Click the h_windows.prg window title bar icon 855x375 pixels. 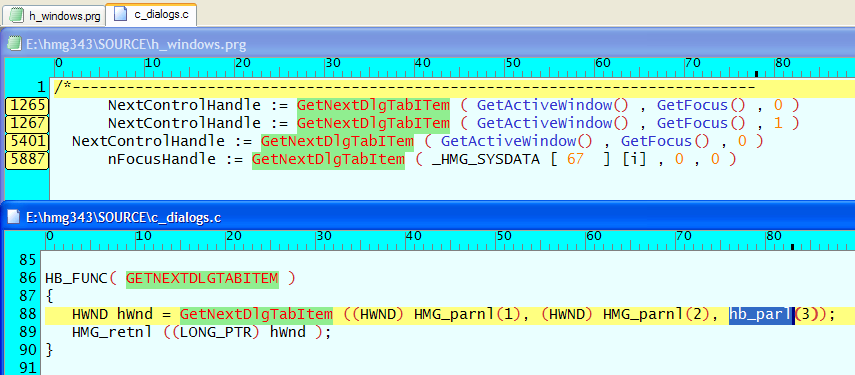pyautogui.click(x=14, y=45)
